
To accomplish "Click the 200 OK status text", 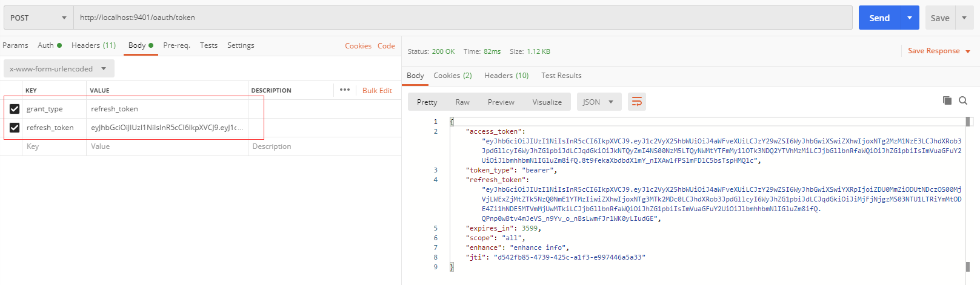I will tap(443, 51).
